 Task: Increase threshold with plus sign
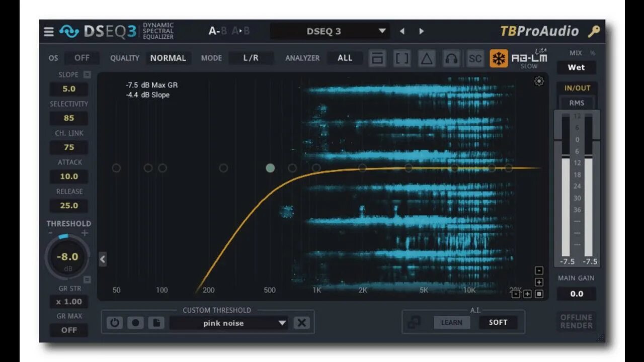coord(85,233)
